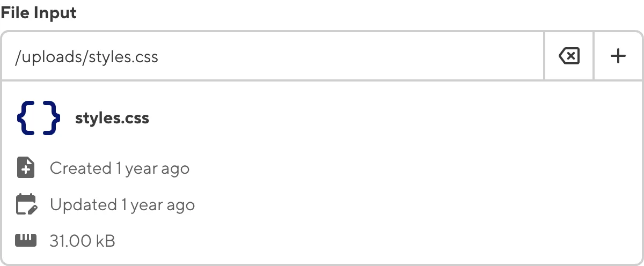
Task: Click the 31.00 kB file size text
Action: tap(82, 241)
